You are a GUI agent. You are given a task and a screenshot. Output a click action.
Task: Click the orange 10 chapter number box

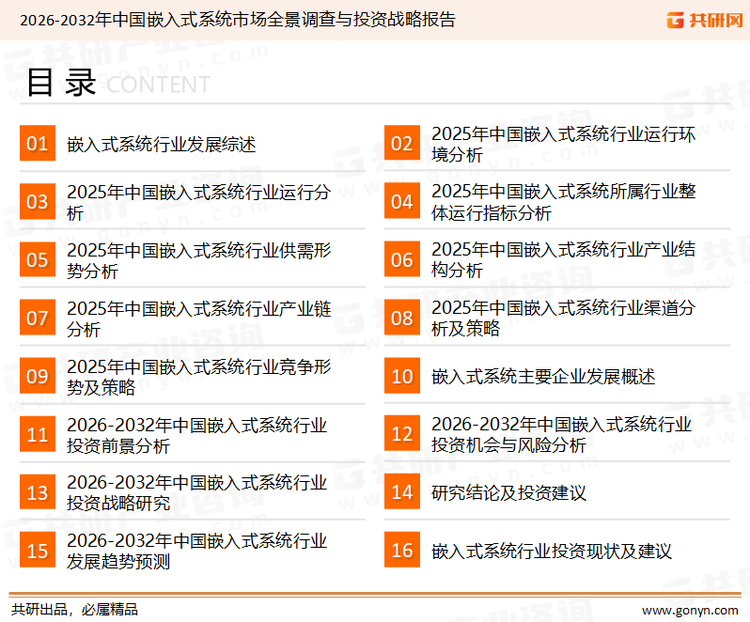[x=402, y=376]
